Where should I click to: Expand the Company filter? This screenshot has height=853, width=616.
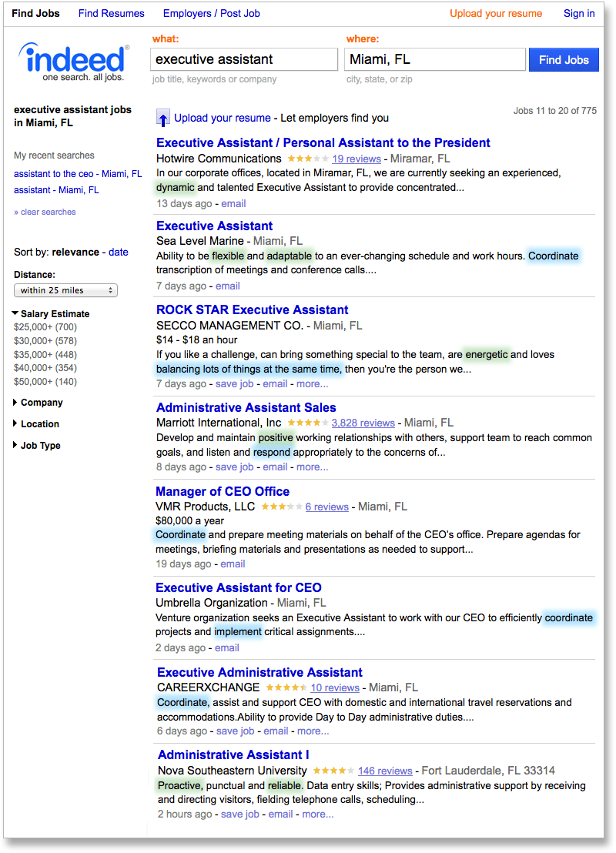38,403
